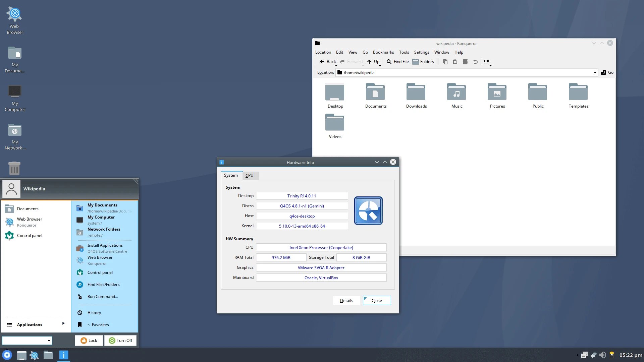Image resolution: width=644 pixels, height=362 pixels.
Task: Click the reload/refresh icon in Konqueror toolbar
Action: tap(475, 61)
